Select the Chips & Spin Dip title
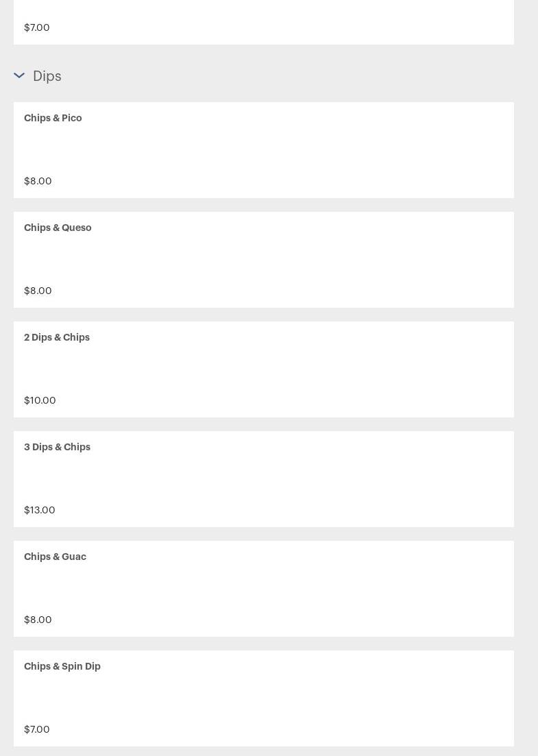 [x=62, y=666]
